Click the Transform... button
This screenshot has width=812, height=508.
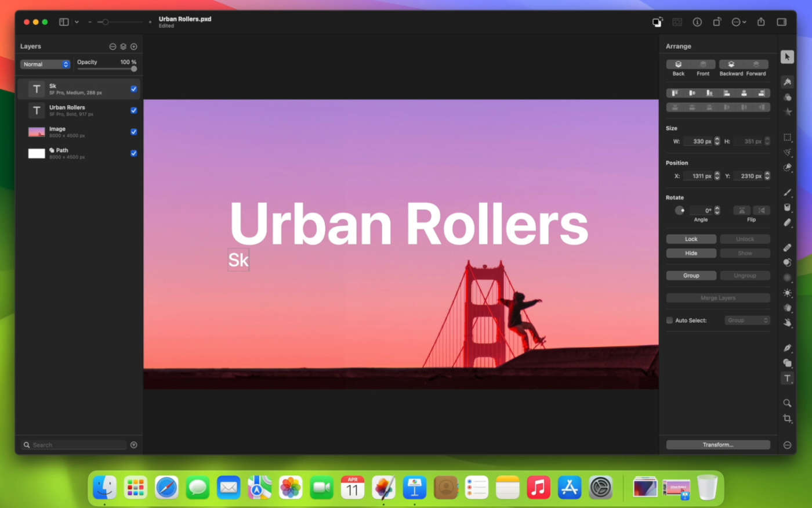click(717, 445)
